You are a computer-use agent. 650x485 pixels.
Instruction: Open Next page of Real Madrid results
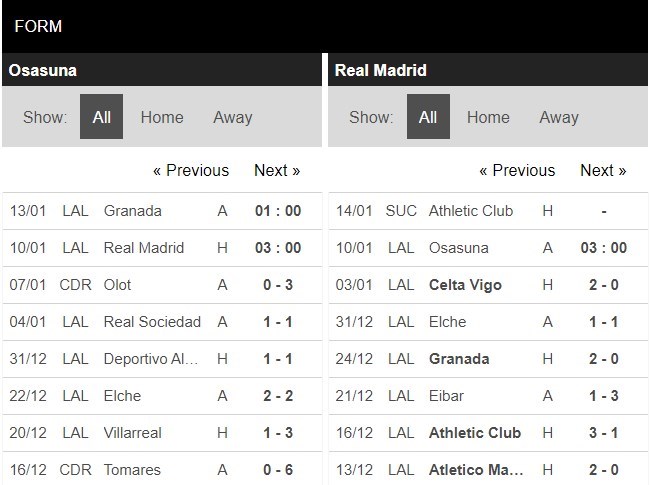tap(604, 170)
